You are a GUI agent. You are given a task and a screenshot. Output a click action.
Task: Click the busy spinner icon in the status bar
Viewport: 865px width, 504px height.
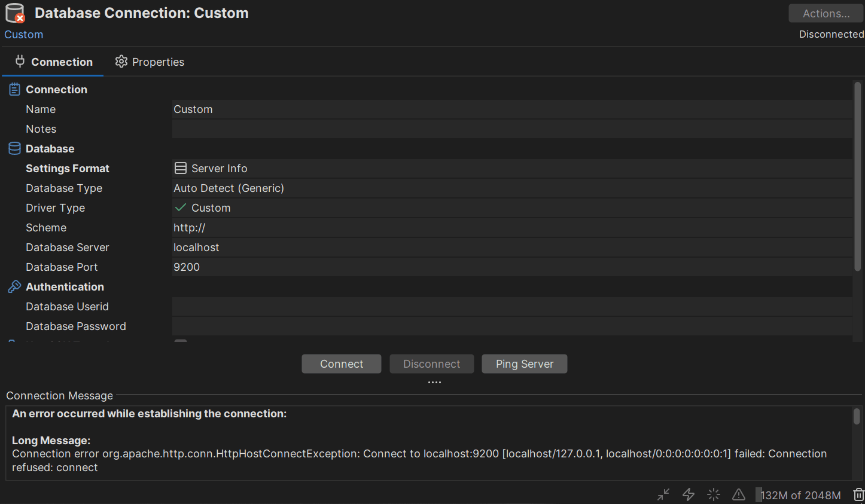[713, 494]
